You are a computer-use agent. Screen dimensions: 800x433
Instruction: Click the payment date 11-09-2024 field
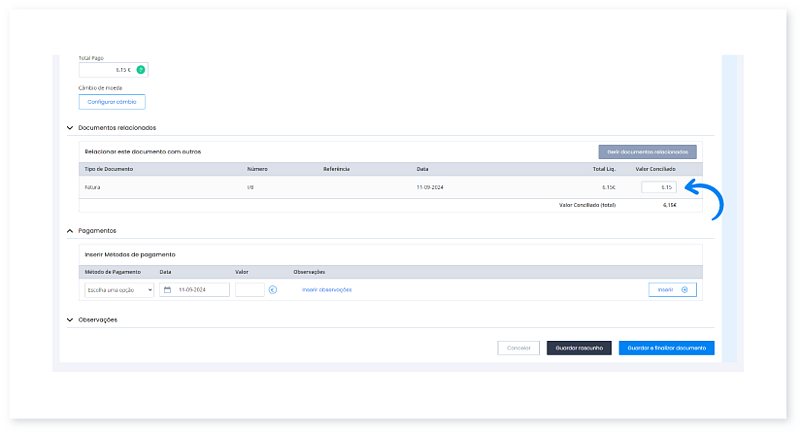tap(201, 290)
